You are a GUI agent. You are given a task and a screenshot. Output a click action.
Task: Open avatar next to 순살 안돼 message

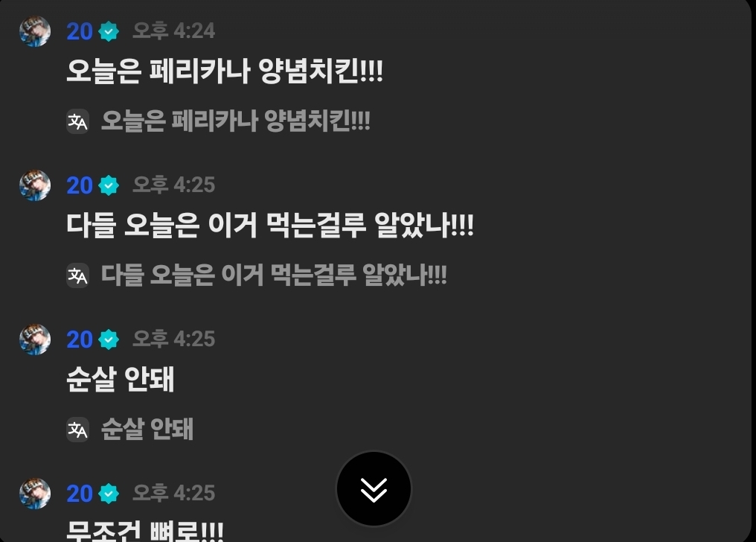(x=35, y=339)
